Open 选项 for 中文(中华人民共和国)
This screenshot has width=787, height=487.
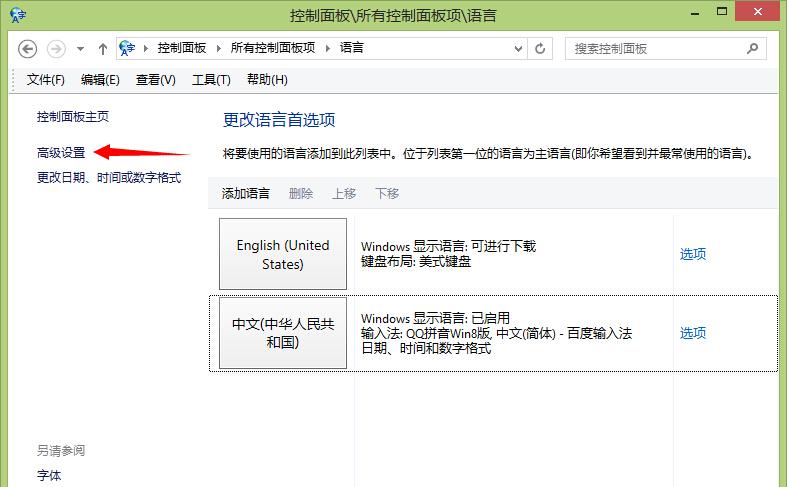click(693, 333)
